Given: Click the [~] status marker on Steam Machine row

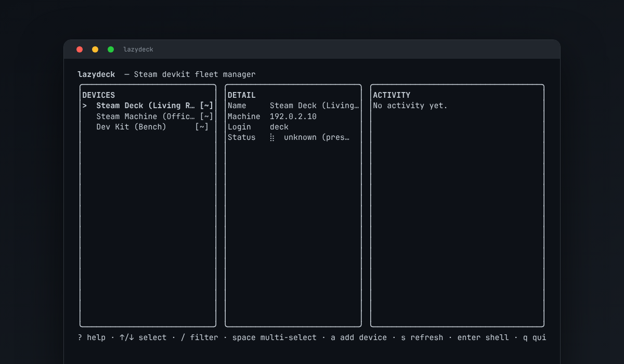Looking at the screenshot, I should pyautogui.click(x=206, y=116).
